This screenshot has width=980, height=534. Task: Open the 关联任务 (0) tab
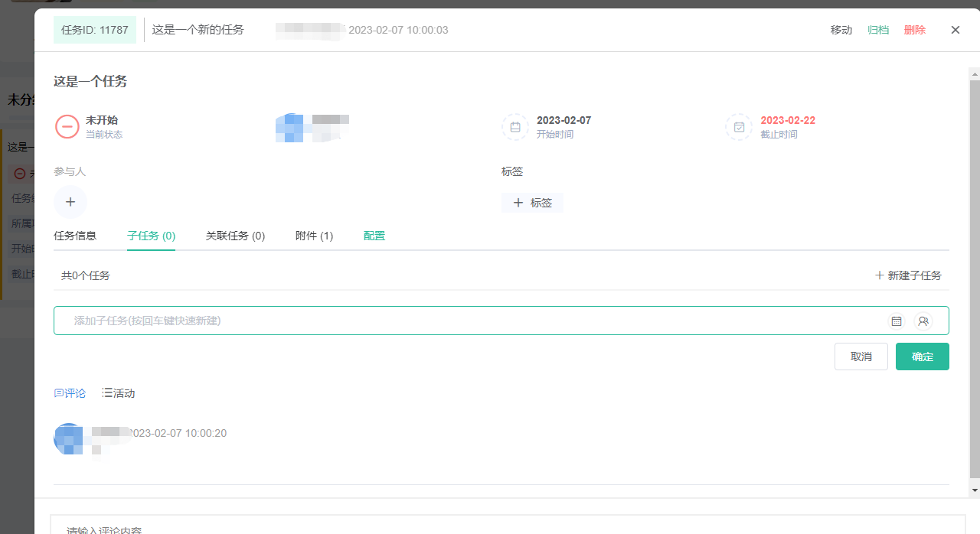tap(235, 236)
